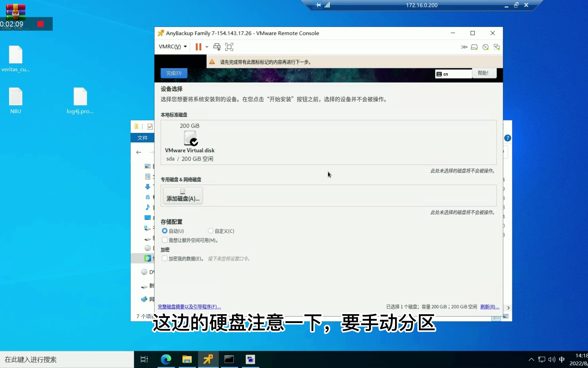Select the DVD drive item in Explorer sidebar
This screenshot has width=588, height=368.
[148, 272]
